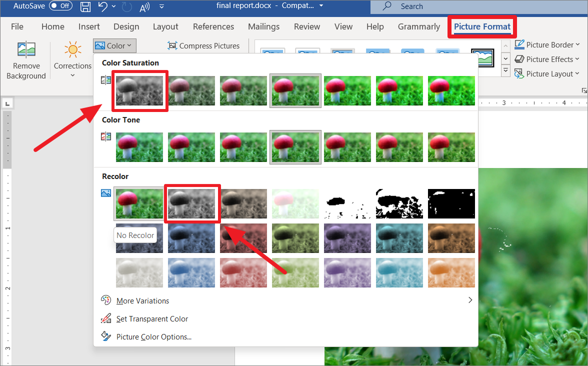Click the Save floppy disk icon
588x366 pixels.
click(85, 6)
